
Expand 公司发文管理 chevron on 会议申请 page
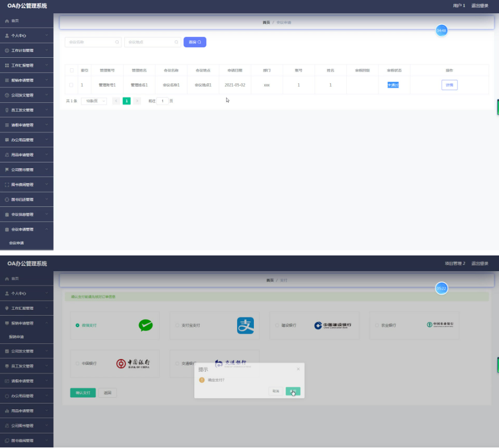click(46, 95)
